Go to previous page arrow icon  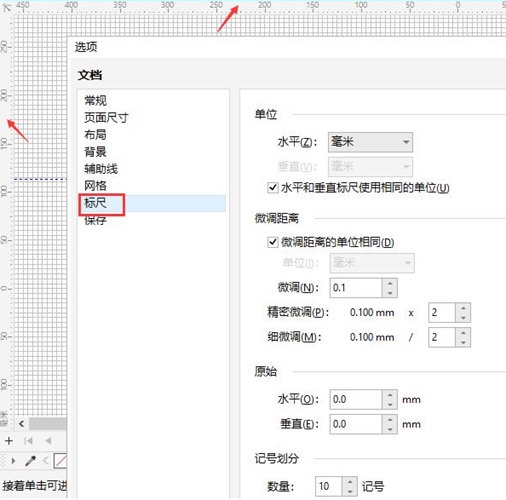point(48,441)
